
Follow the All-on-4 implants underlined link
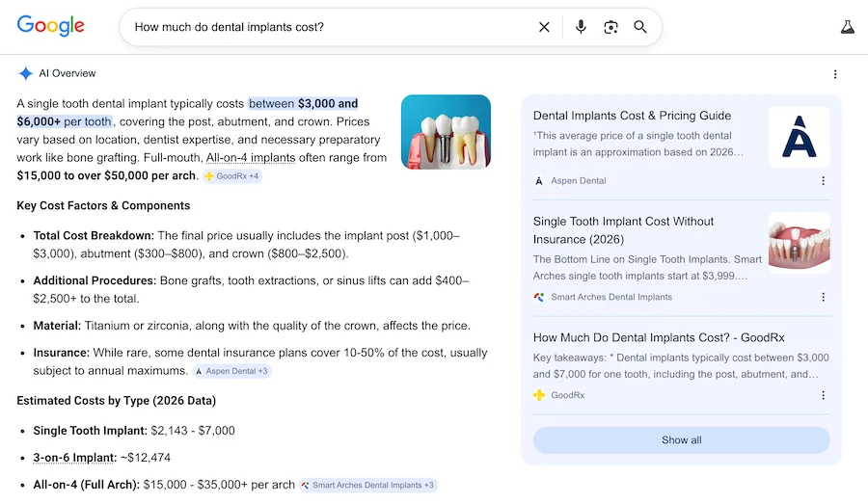[250, 158]
